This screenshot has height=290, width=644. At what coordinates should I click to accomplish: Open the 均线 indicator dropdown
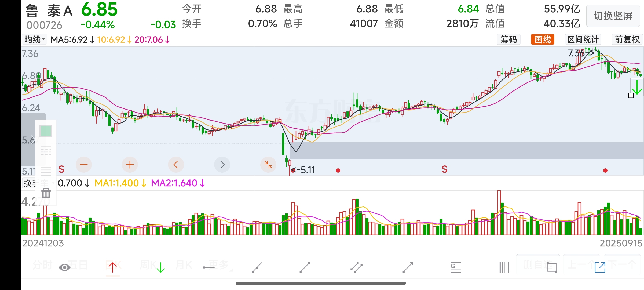34,39
